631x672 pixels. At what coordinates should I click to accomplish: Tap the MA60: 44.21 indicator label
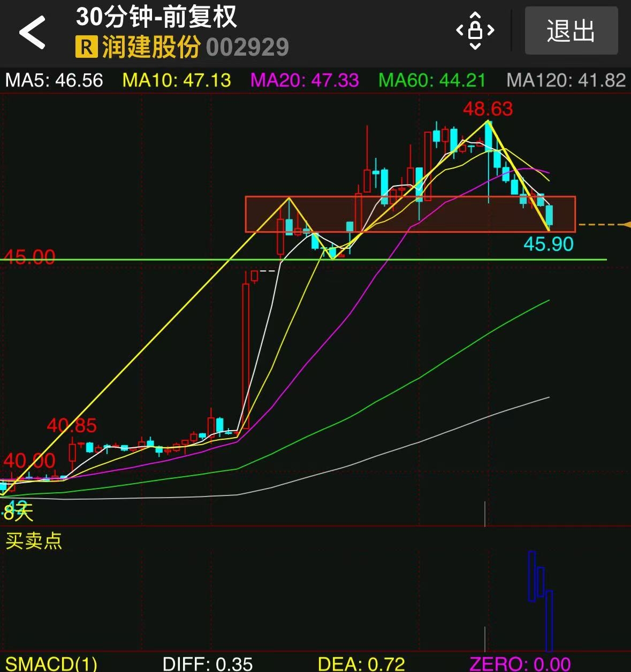432,80
